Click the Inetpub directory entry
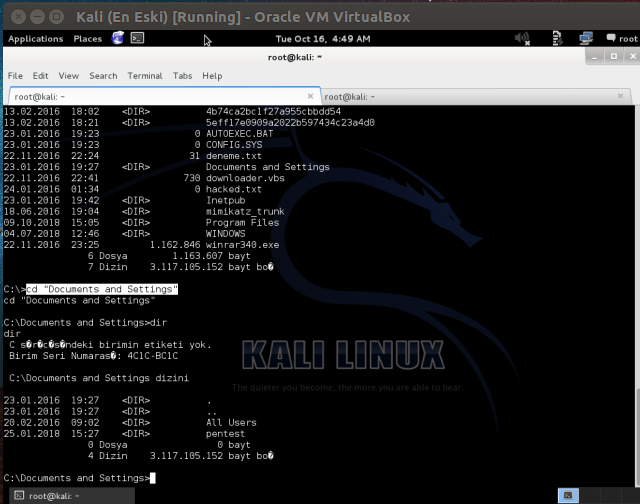 pos(225,200)
